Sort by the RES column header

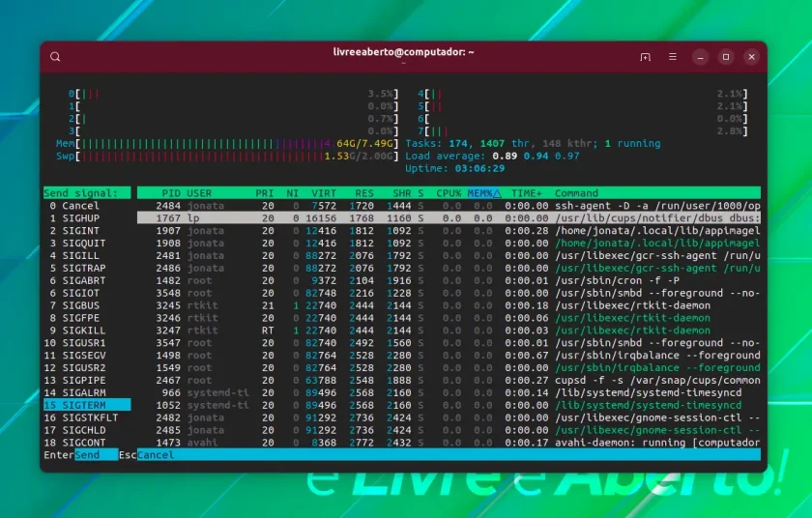(364, 193)
